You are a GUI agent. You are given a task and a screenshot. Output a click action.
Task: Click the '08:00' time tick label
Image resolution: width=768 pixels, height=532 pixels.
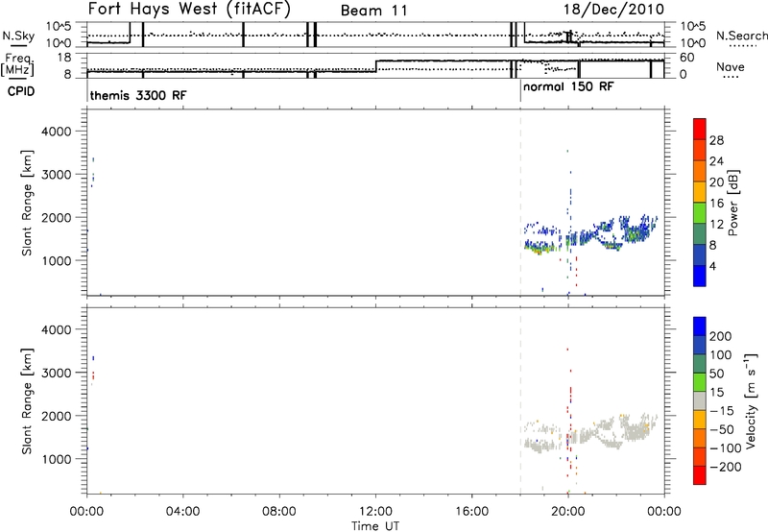pyautogui.click(x=279, y=512)
